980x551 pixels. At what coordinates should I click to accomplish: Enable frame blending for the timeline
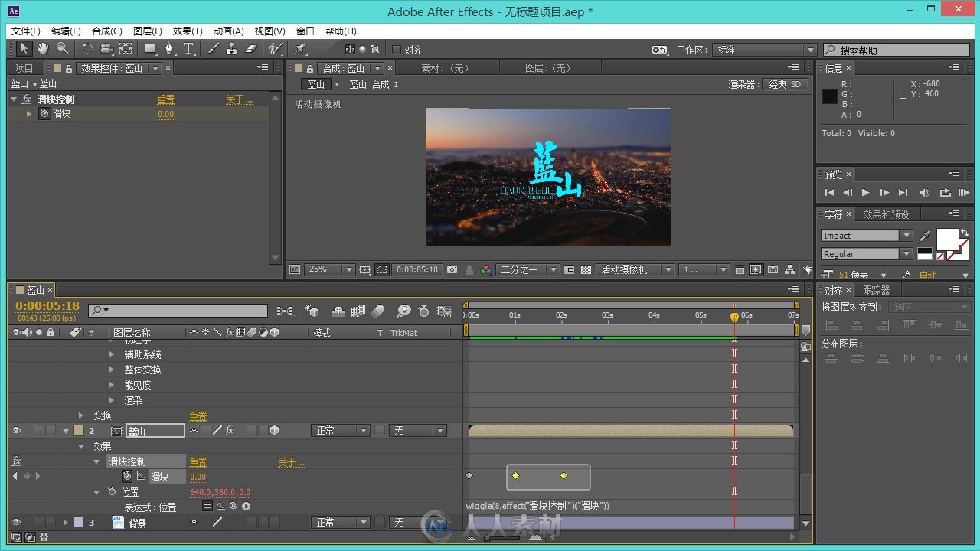358,311
